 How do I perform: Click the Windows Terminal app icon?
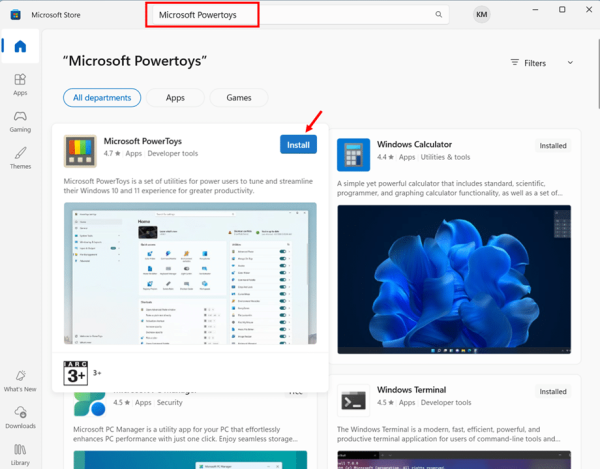tap(353, 401)
